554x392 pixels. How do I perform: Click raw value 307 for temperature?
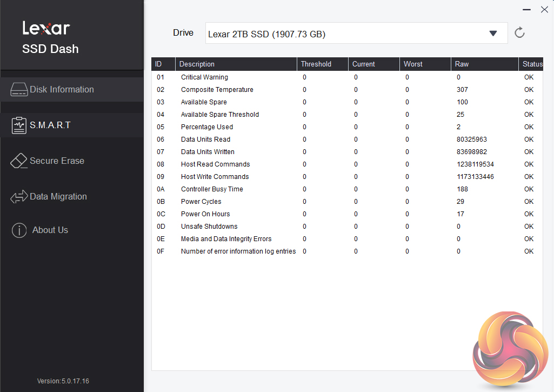pos(462,89)
